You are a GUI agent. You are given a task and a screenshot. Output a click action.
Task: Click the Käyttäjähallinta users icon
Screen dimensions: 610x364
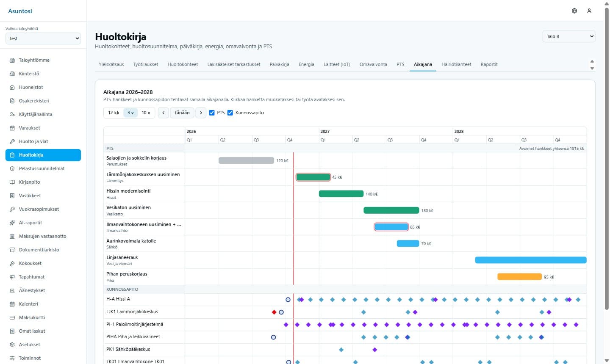pos(12,114)
